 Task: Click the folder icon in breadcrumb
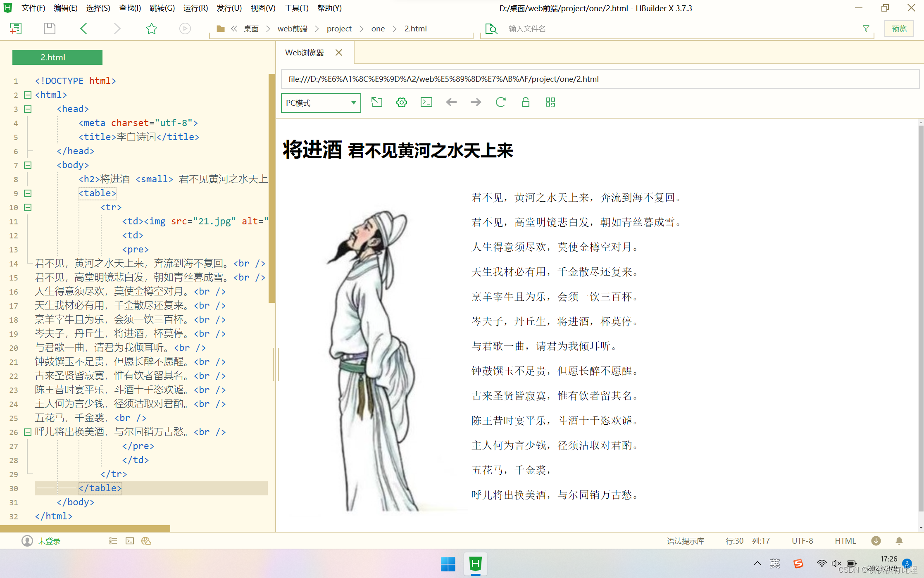(221, 29)
